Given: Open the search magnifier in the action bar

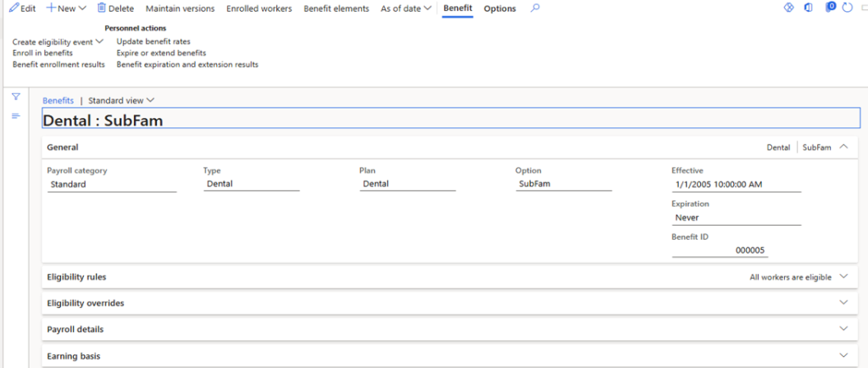Looking at the screenshot, I should [534, 8].
